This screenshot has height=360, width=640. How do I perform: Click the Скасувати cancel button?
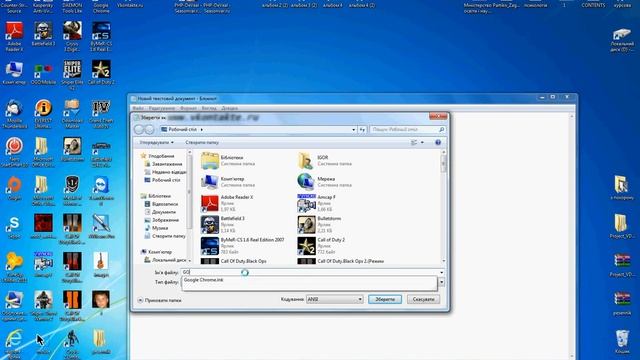423,299
